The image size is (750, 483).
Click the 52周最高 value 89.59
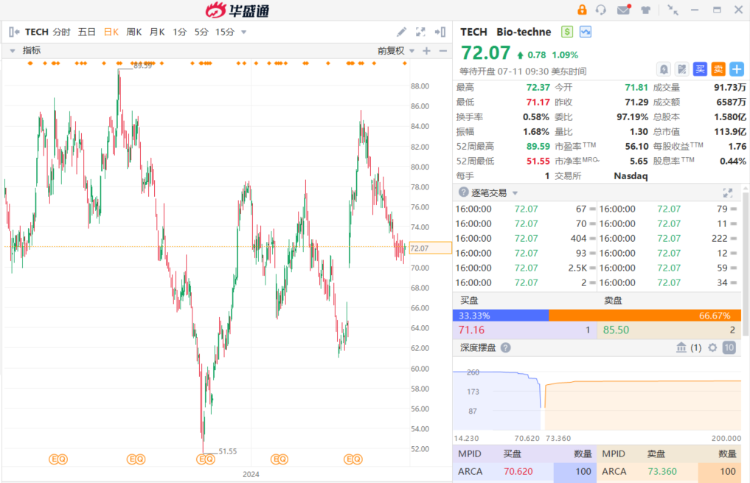[x=538, y=146]
